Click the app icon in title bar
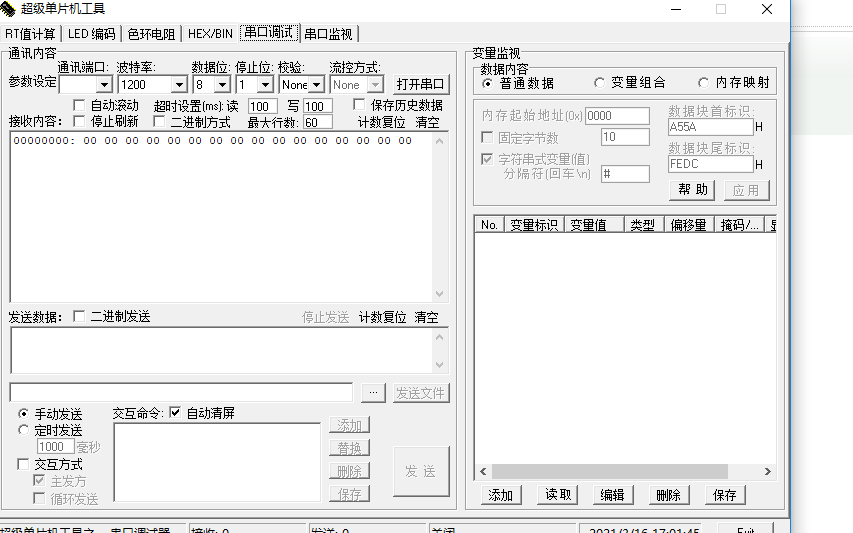 click(10, 9)
